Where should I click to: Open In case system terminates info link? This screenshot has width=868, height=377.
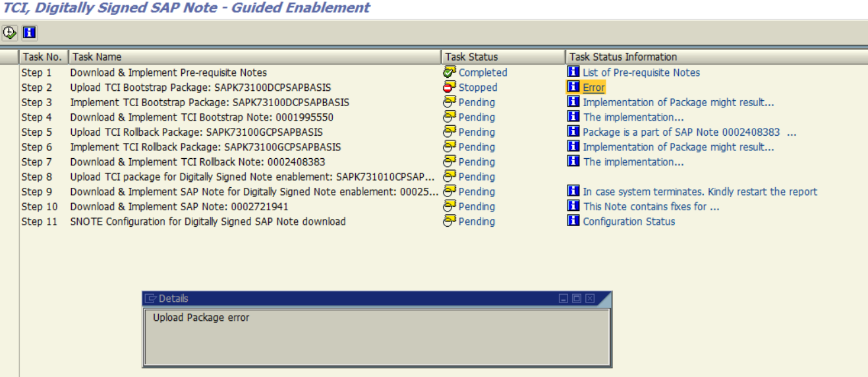700,192
